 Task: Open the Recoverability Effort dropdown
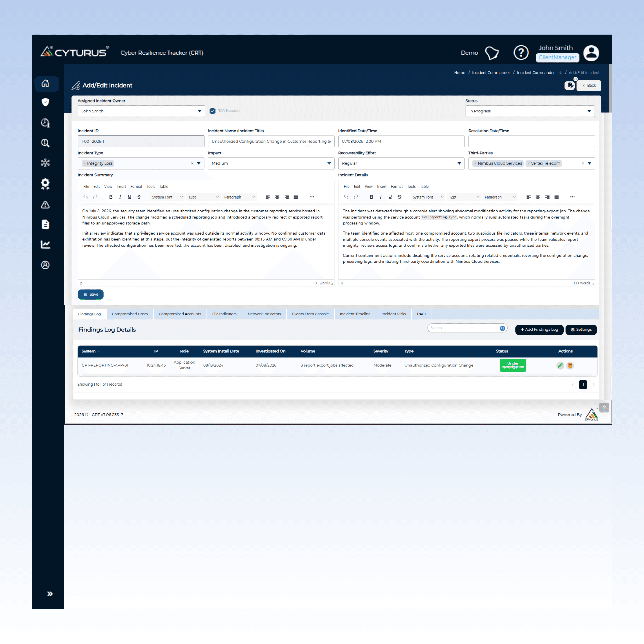[401, 163]
